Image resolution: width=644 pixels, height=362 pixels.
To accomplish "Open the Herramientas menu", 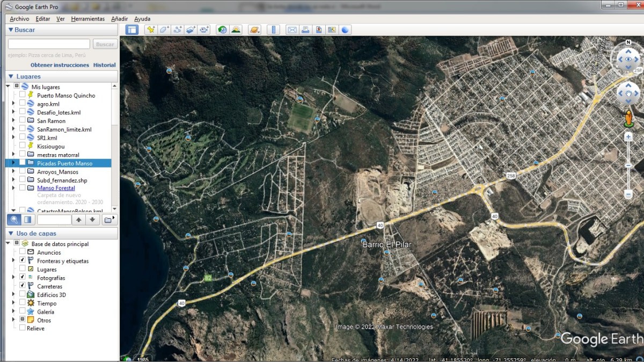I will point(87,19).
